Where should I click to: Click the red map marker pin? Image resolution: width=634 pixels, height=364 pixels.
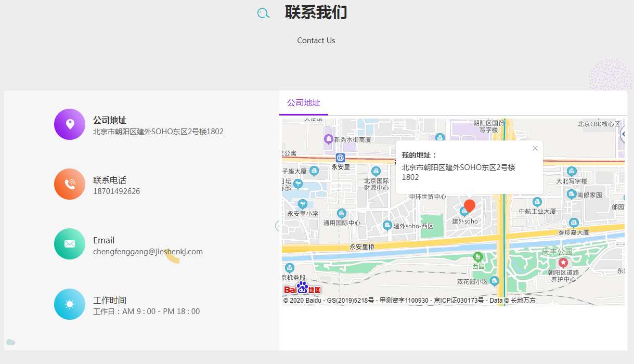coord(469,206)
